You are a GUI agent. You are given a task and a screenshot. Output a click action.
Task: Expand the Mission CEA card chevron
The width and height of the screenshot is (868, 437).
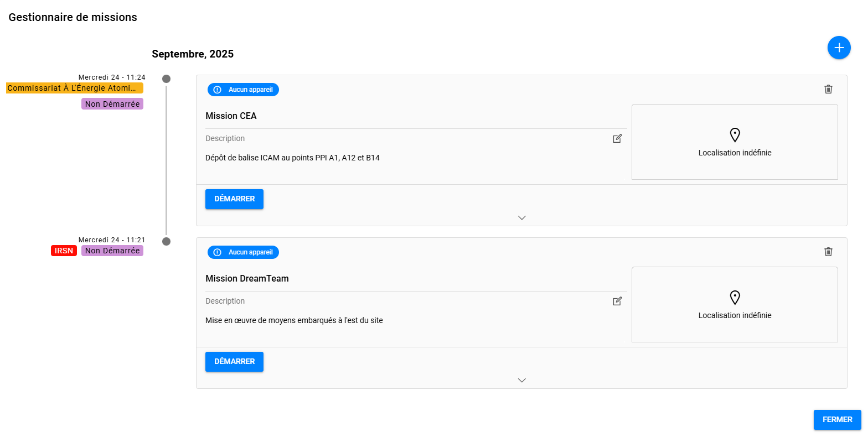coord(521,217)
